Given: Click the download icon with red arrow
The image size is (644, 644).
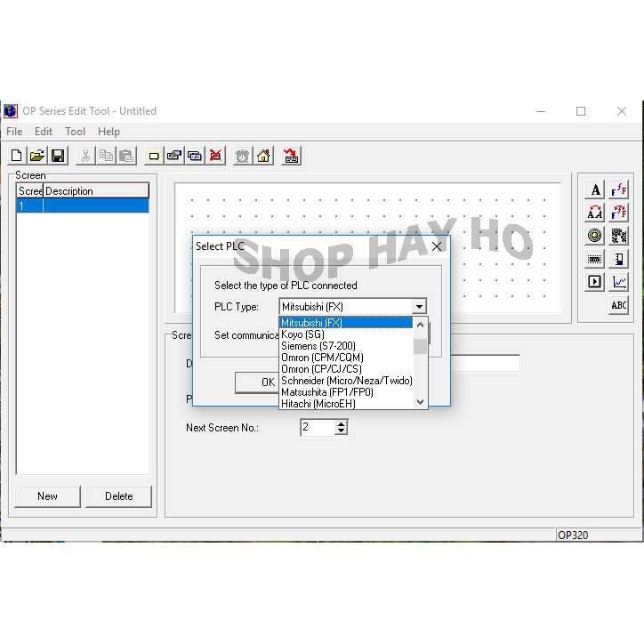Looking at the screenshot, I should point(291,156).
